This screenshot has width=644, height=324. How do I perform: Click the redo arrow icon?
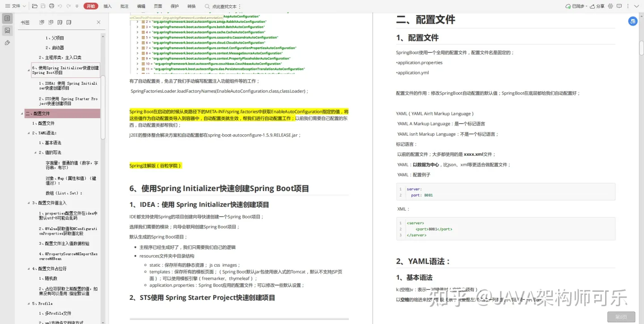[68, 6]
